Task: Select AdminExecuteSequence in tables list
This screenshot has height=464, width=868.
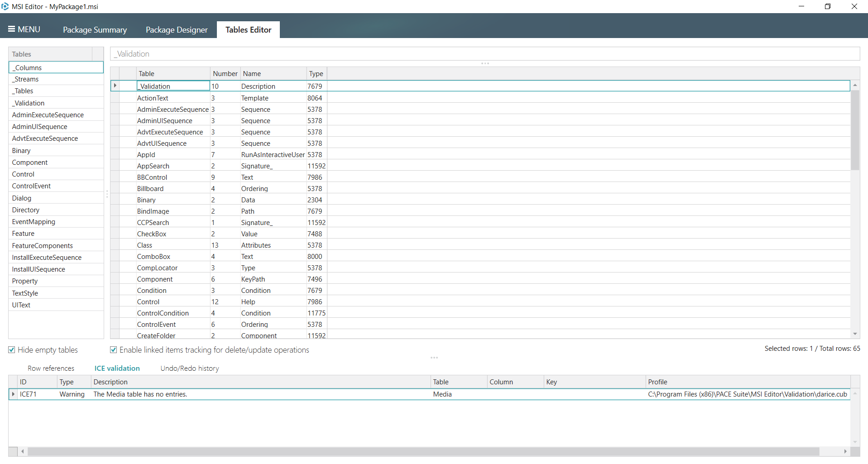Action: [x=56, y=115]
